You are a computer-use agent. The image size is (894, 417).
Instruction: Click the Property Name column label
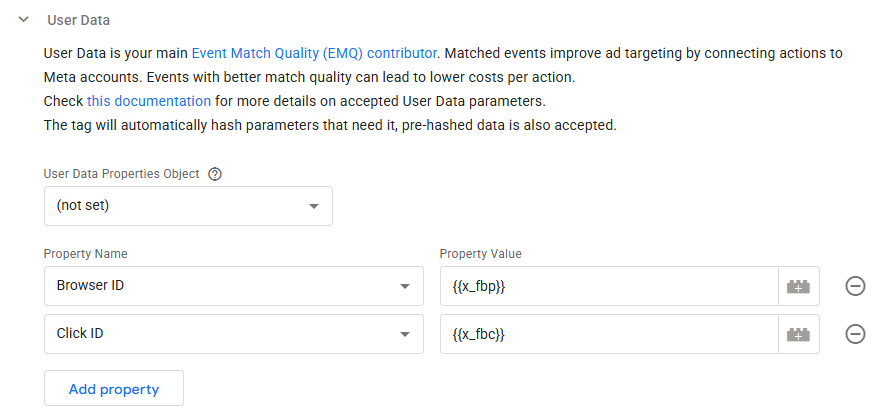click(86, 254)
